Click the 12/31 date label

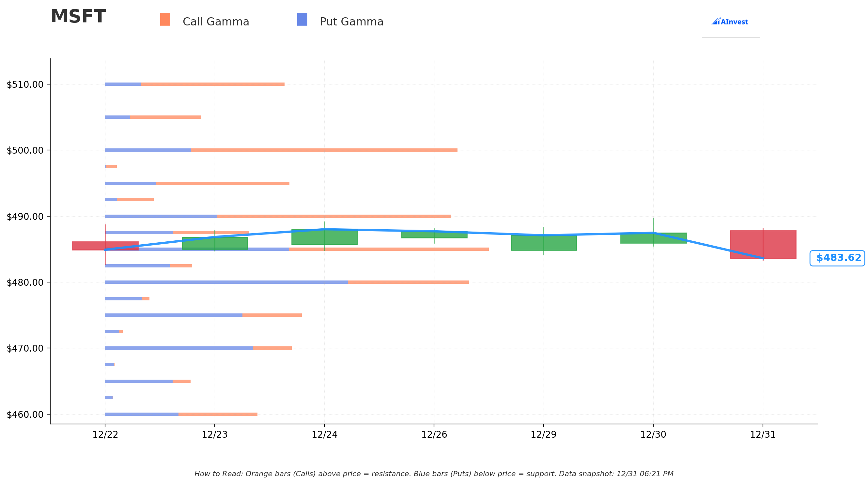tap(763, 435)
